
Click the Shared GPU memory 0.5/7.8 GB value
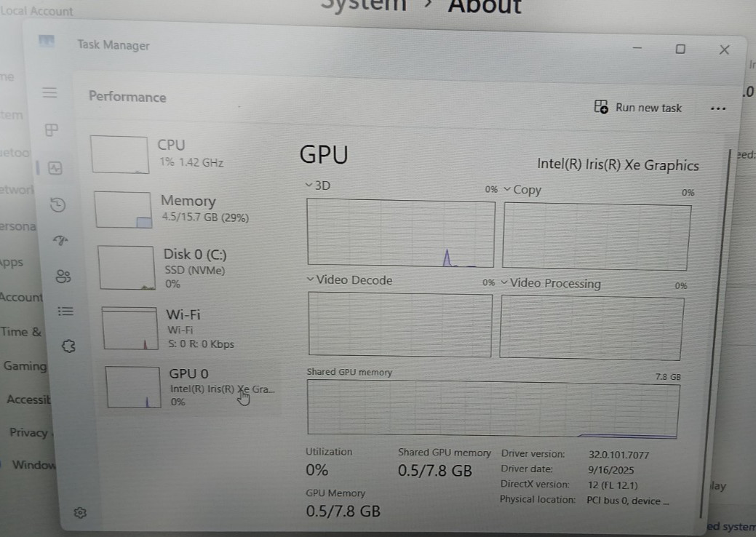[435, 471]
